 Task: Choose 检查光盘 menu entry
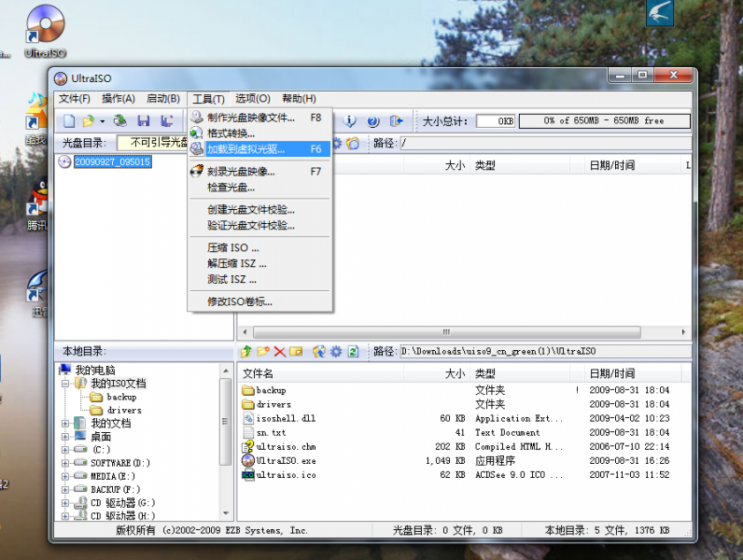[x=259, y=188]
